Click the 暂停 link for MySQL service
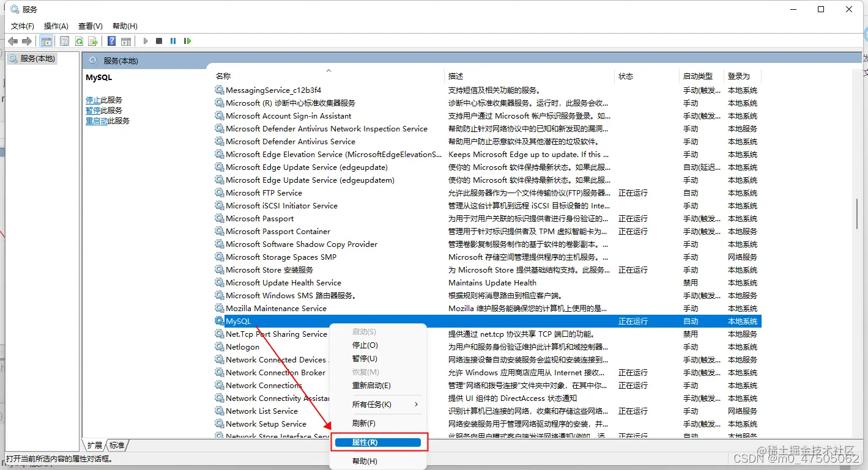Viewport: 868px width, 470px height. click(x=93, y=110)
